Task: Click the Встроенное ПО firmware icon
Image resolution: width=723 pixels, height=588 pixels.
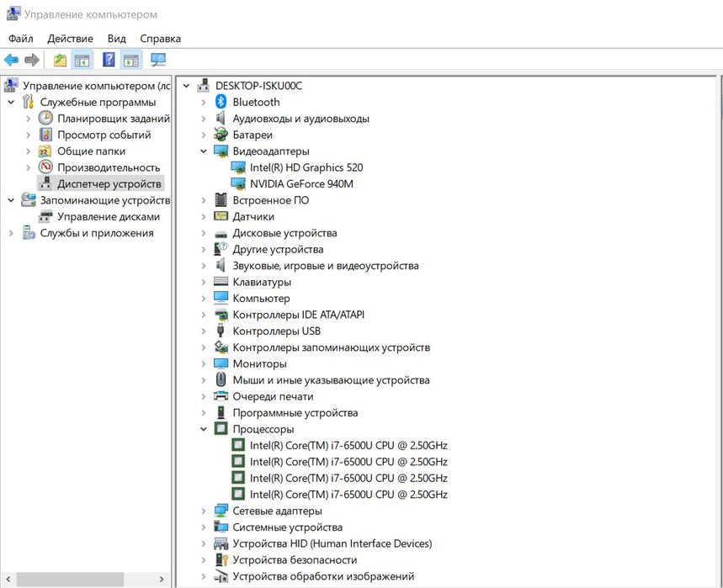Action: 221,200
